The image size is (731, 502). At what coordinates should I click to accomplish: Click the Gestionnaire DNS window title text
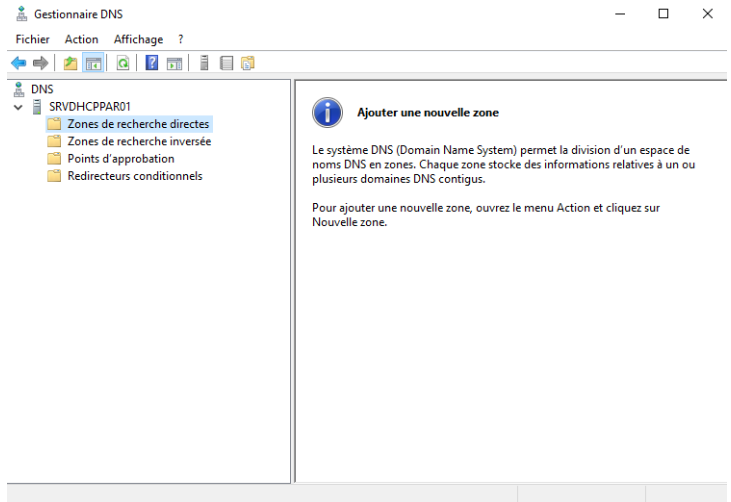78,14
